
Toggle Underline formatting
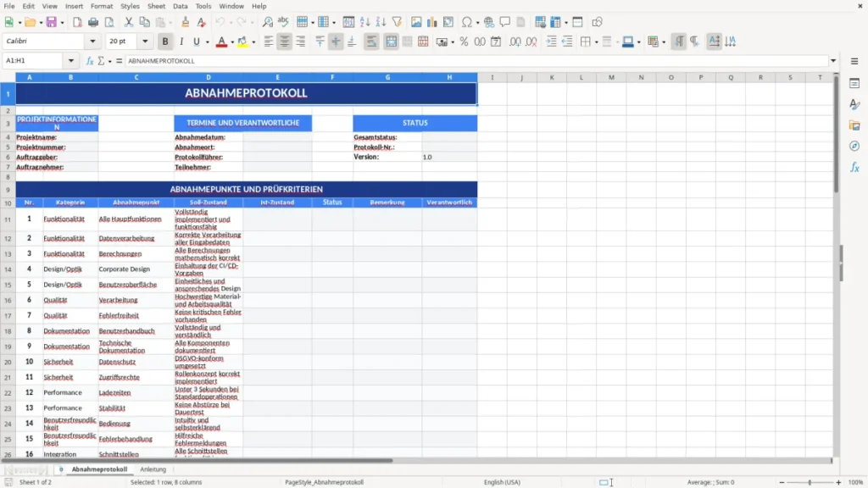point(197,42)
